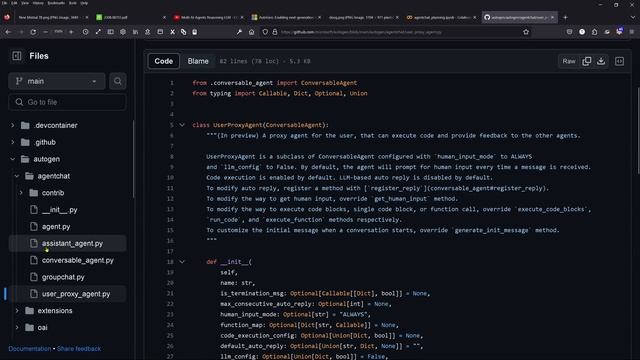Open the symbols panel icon

[x=619, y=61]
